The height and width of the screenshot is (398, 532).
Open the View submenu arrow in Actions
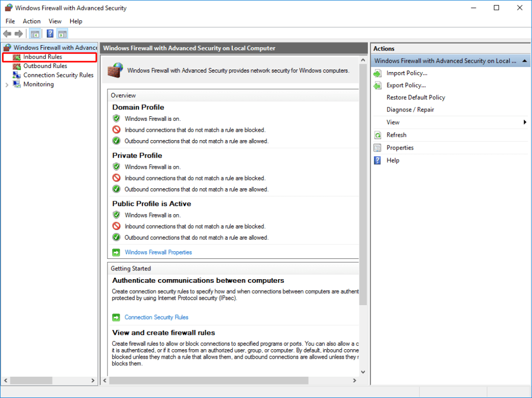pos(524,122)
